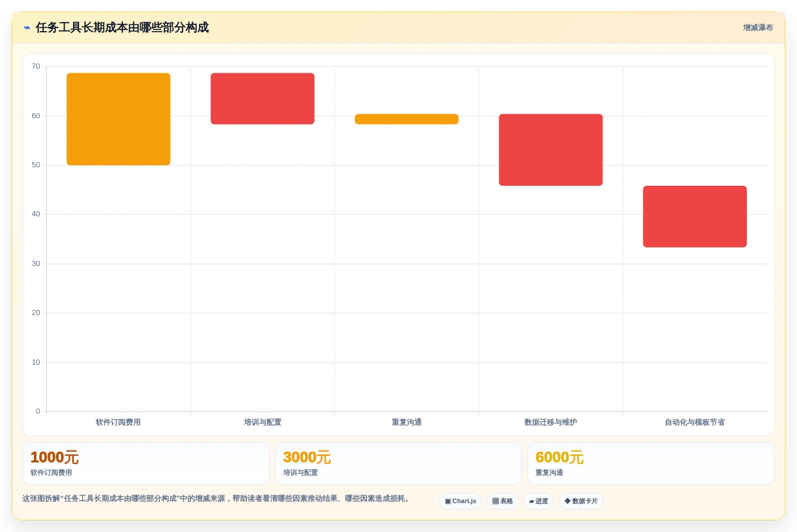Click the y-axis value 60
The image size is (797, 532).
pos(36,116)
